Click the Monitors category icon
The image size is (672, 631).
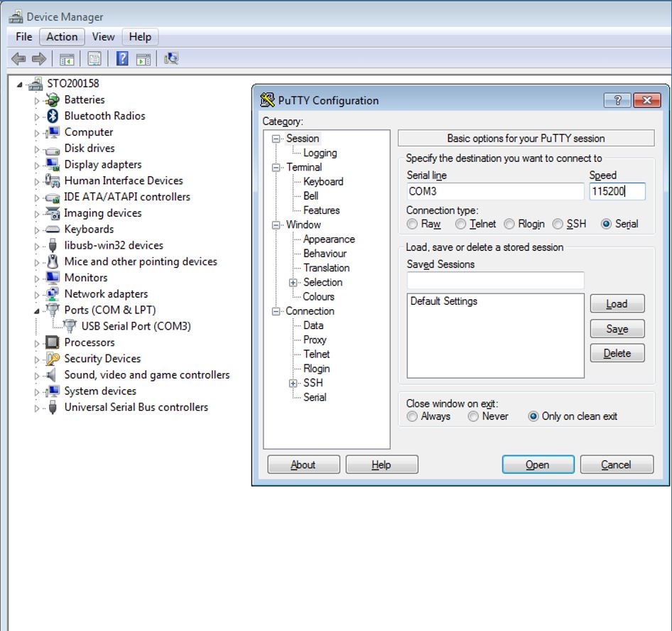click(53, 278)
